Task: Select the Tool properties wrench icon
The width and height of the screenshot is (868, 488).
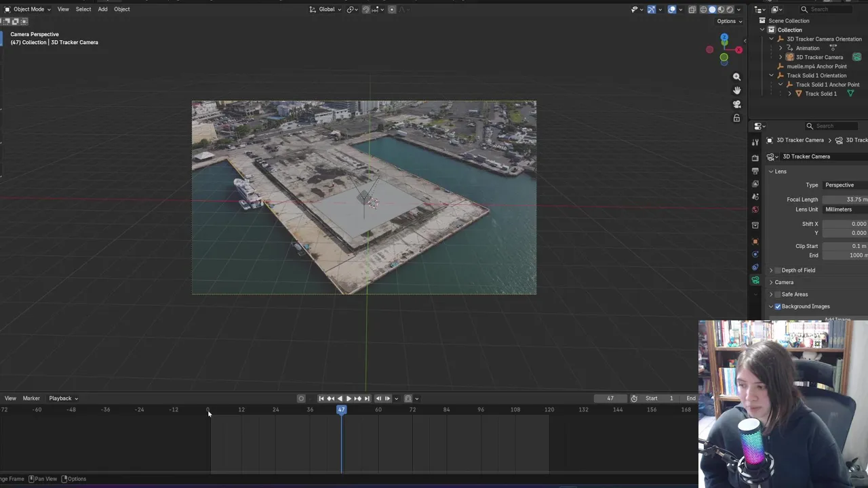Action: coord(755,142)
